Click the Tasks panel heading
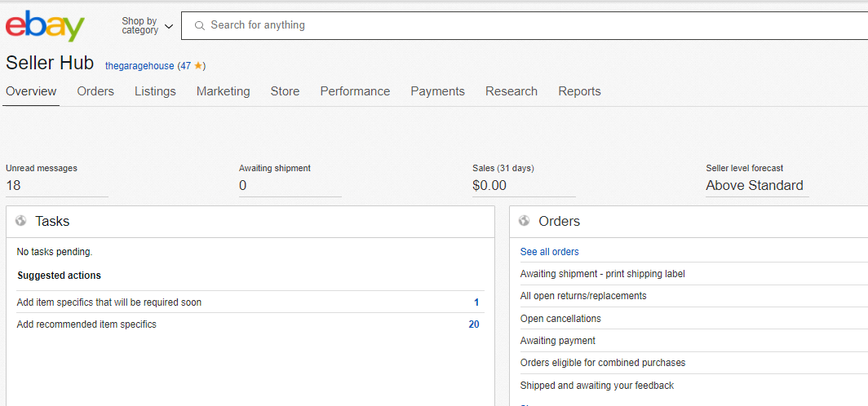 (52, 221)
